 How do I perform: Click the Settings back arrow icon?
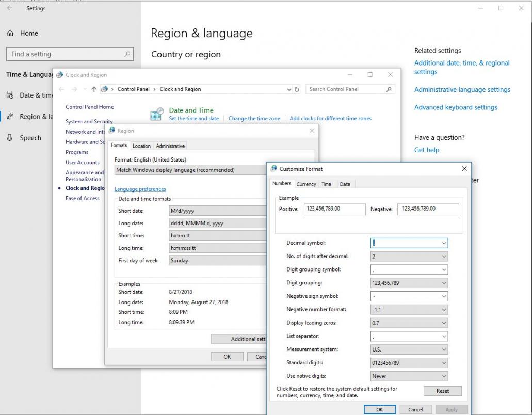[10, 8]
